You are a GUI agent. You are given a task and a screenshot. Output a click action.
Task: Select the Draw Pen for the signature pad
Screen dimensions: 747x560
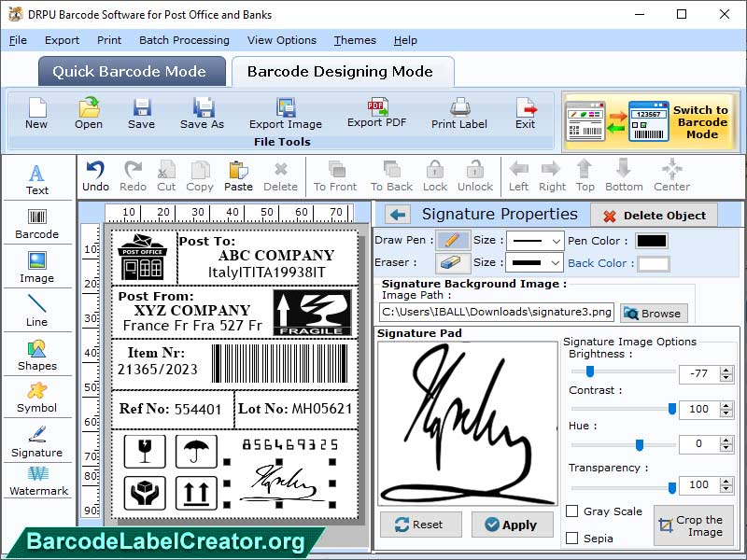click(452, 240)
